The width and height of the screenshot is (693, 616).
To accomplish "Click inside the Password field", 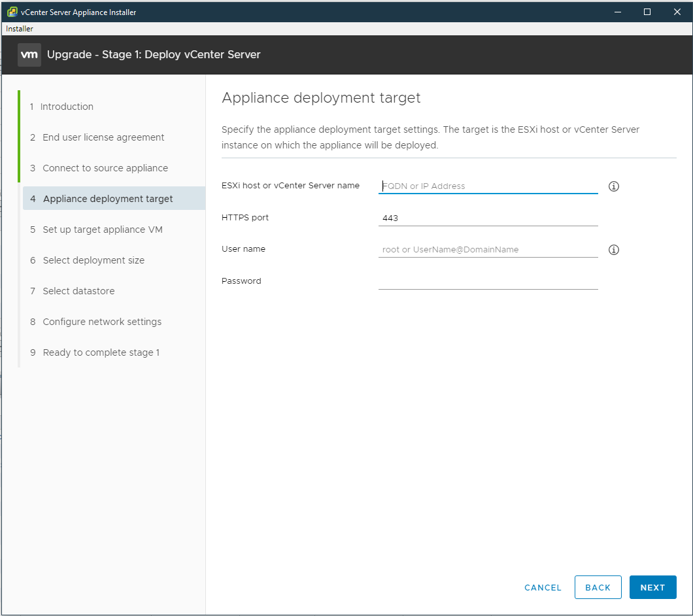I will 488,281.
